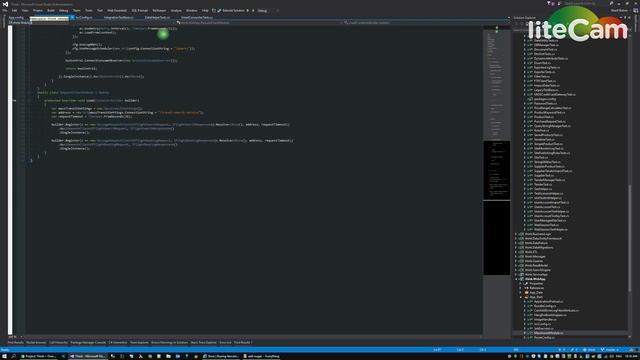Click the Properties wrench icon
Image resolution: width=640 pixels, height=360 pixels.
(x=527, y=284)
